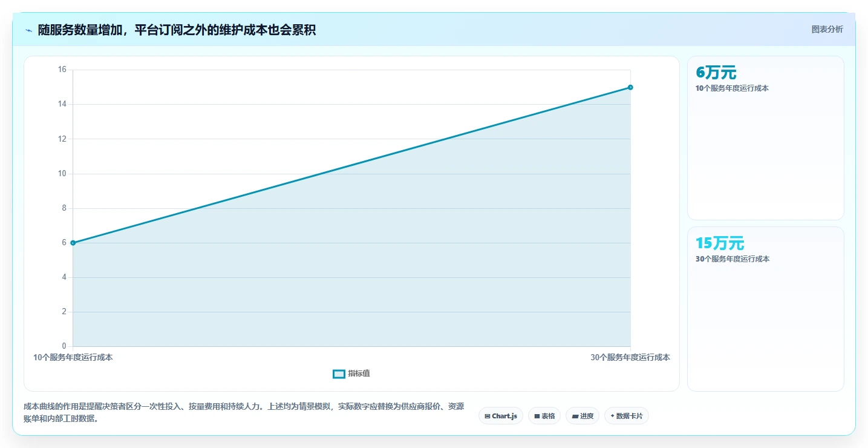Click the 图表分析 label in header
Image resolution: width=868 pixels, height=448 pixels.
coord(827,29)
